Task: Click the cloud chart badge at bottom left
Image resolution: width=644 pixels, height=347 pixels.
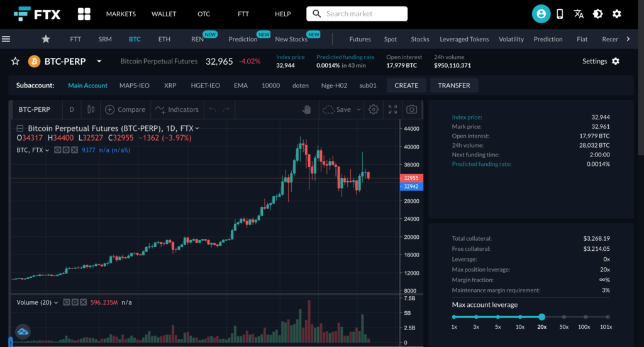Action: (23, 331)
